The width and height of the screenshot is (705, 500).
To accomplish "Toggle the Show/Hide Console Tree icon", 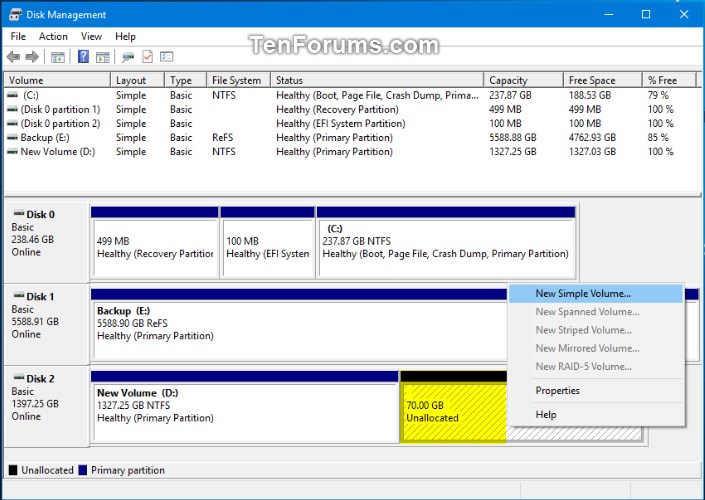I will (x=58, y=57).
